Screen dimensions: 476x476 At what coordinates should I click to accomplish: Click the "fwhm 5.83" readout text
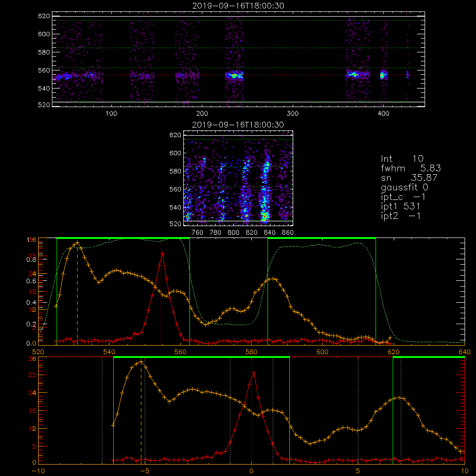(411, 168)
